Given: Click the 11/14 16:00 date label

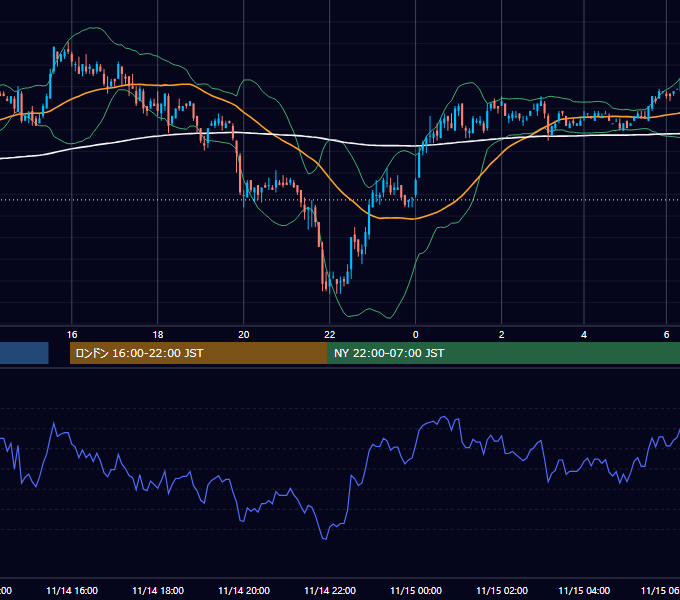Looking at the screenshot, I should point(72,590).
